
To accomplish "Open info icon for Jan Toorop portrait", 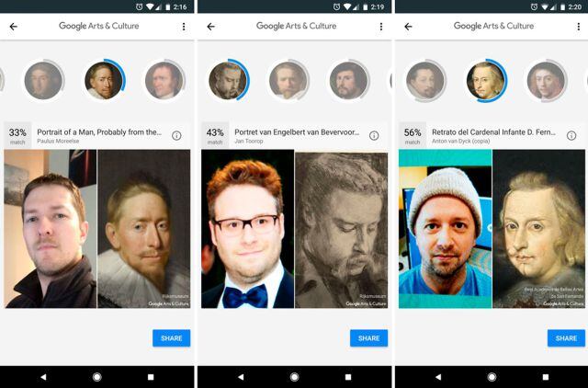I will [x=374, y=135].
